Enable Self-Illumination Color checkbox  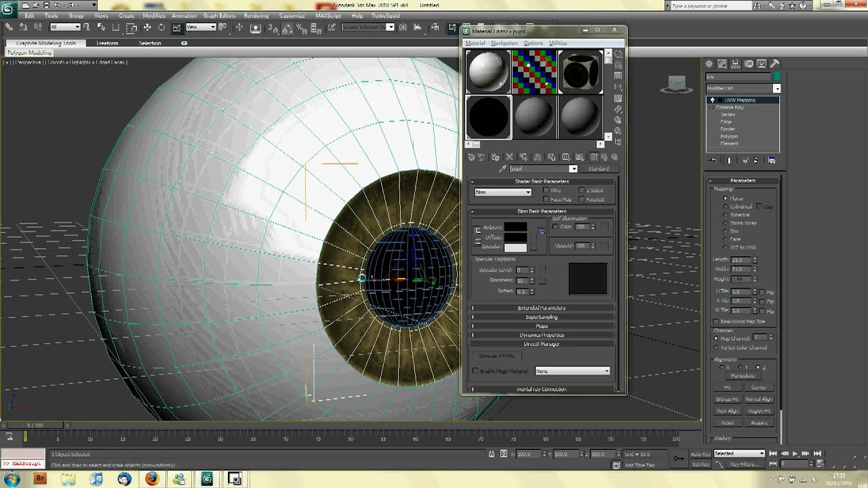pyautogui.click(x=555, y=226)
